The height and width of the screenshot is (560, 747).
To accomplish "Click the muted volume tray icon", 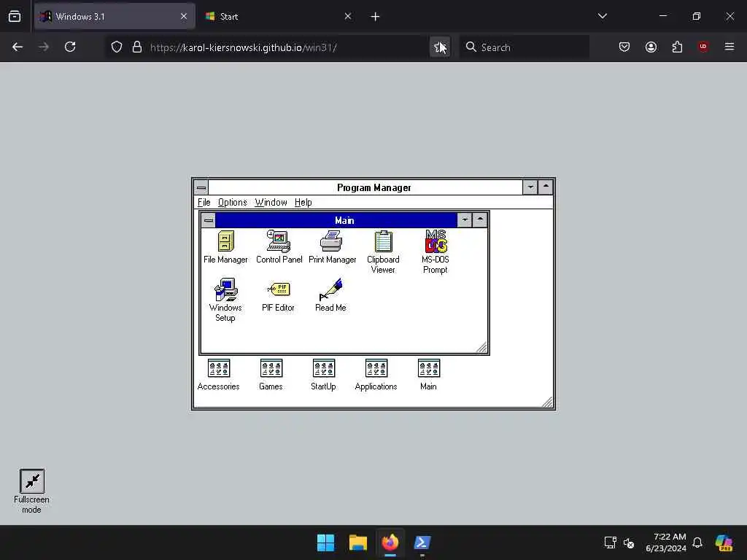I will 629,542.
